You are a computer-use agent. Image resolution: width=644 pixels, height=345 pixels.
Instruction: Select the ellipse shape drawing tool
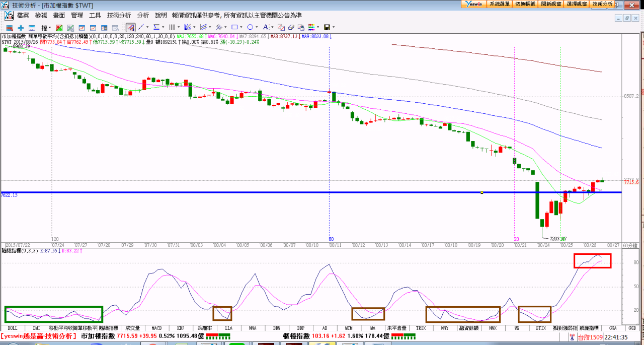pos(250,27)
